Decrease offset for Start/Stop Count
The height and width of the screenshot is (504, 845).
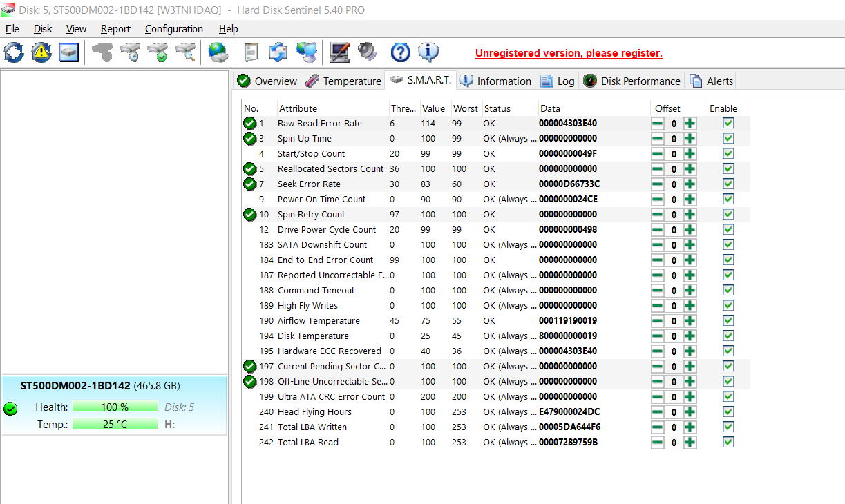pyautogui.click(x=658, y=154)
